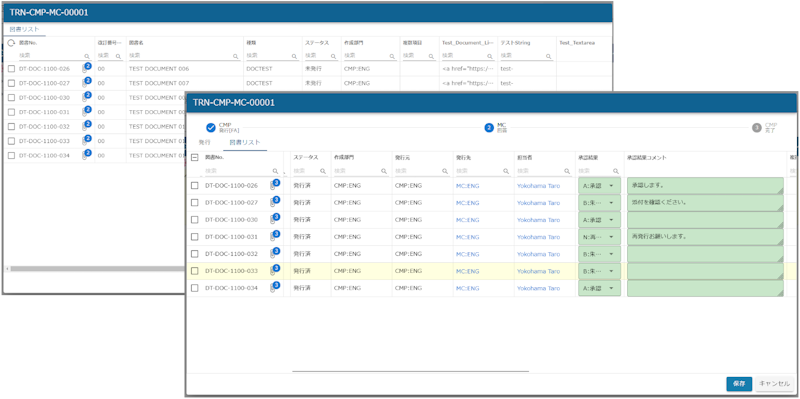Check DT-DOC-1100-027 row in front window
The image size is (800, 399).
point(194,203)
